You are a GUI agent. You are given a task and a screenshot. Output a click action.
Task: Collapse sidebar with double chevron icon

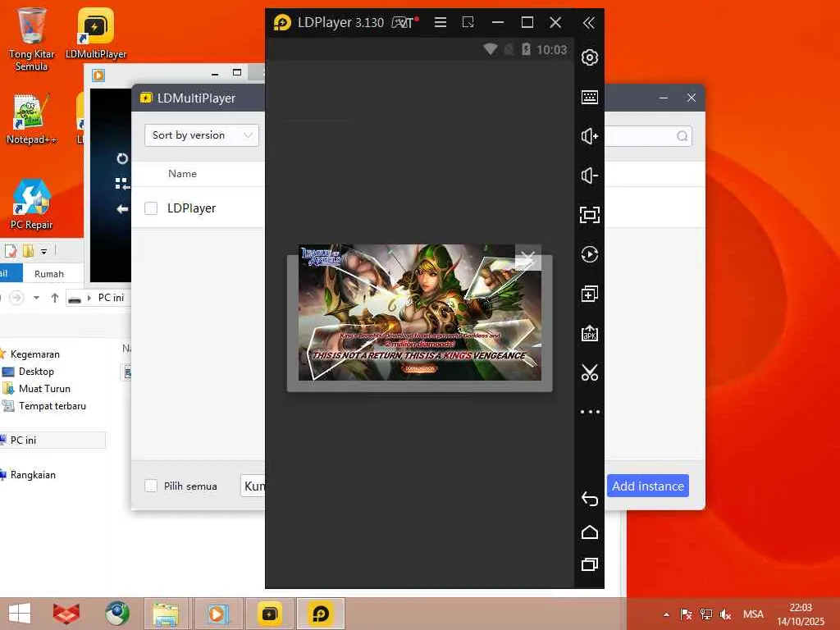(x=588, y=22)
